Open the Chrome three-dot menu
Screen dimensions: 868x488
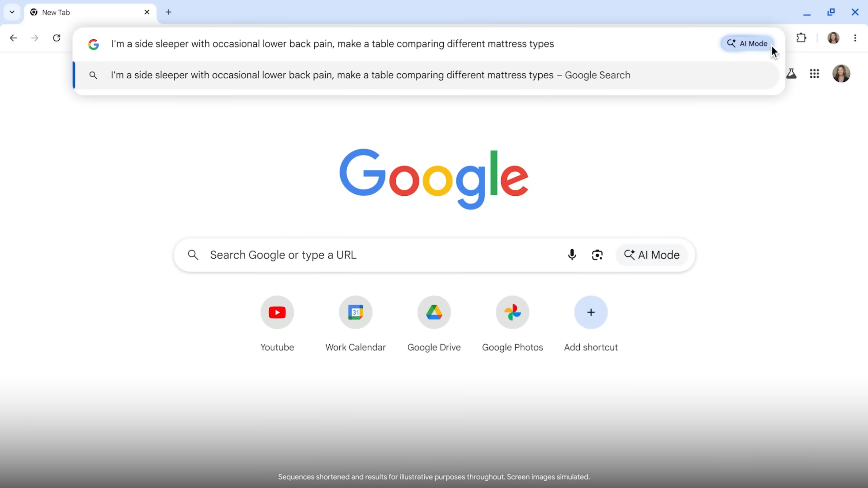tap(855, 38)
